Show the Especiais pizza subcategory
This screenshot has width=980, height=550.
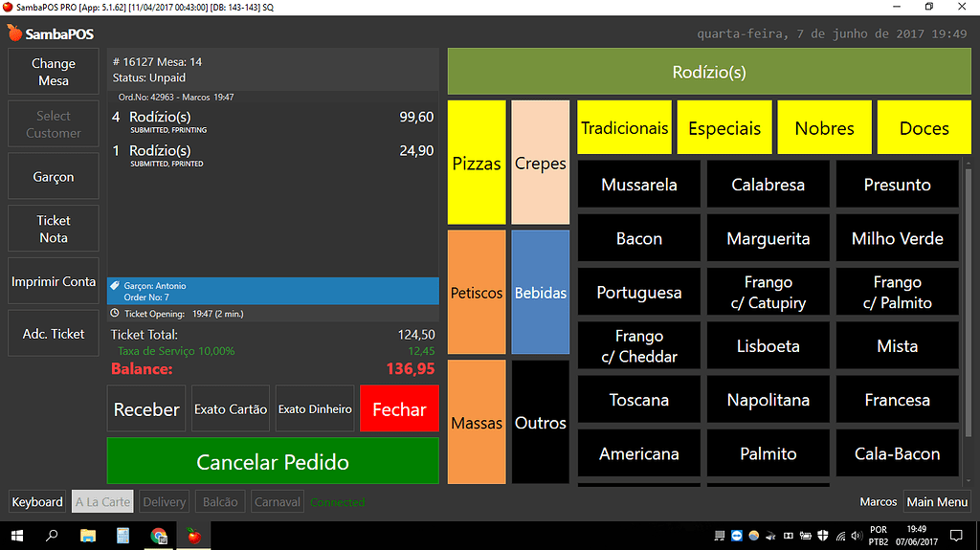[724, 128]
